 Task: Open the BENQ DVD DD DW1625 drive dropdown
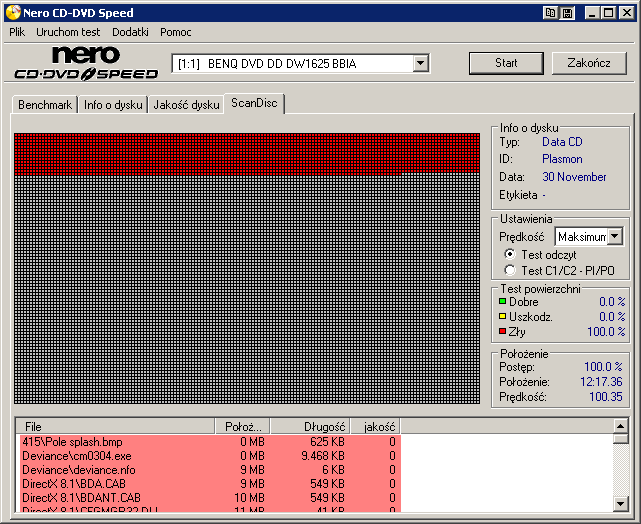coord(420,63)
